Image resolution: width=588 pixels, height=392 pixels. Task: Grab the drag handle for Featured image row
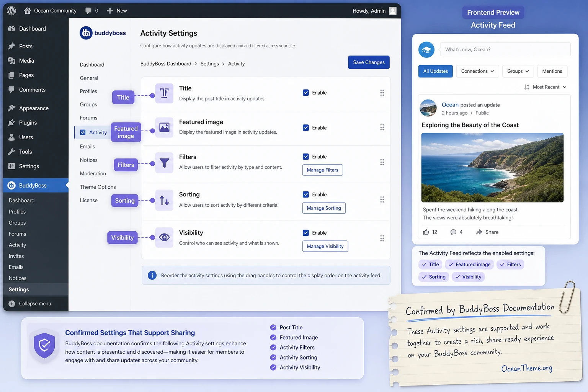click(382, 127)
